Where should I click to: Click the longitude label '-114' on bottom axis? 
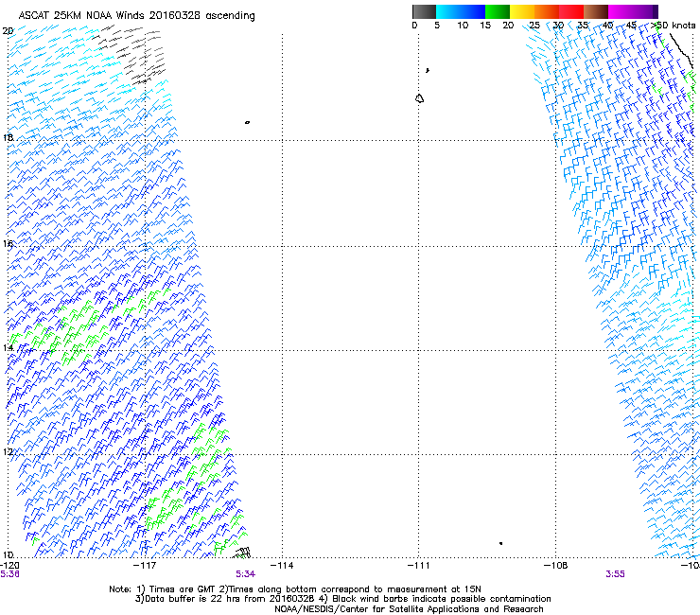pos(282,566)
